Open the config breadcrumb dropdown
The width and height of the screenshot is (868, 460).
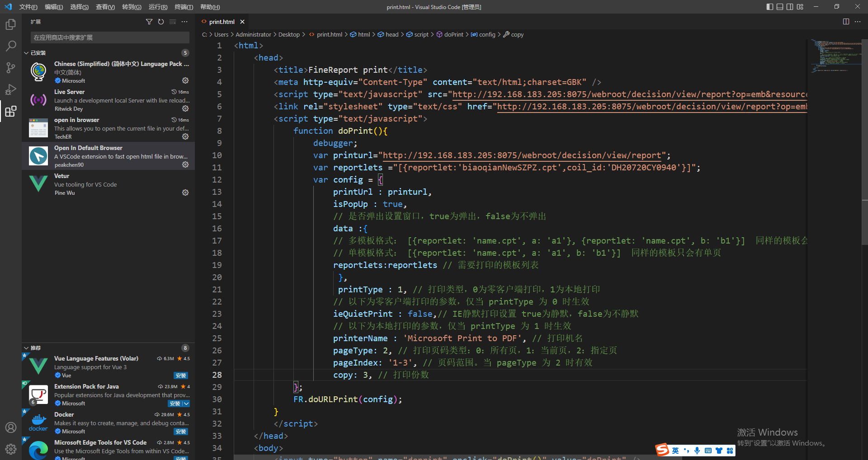pos(483,34)
